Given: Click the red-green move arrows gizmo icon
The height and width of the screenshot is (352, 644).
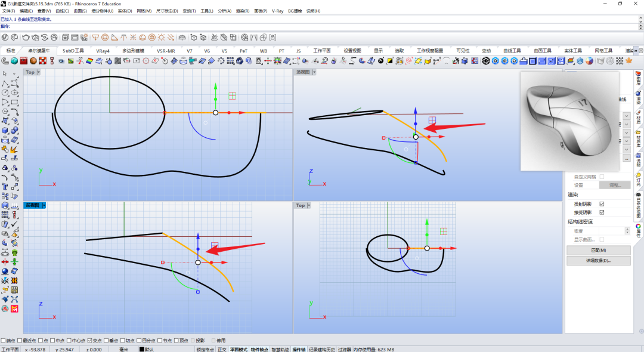Looking at the screenshot, I should coord(268,61).
